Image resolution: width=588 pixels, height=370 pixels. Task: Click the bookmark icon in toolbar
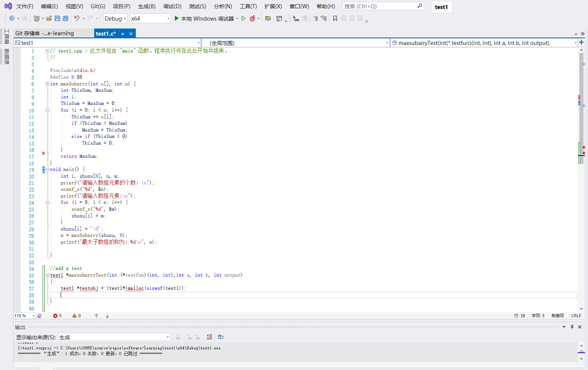pyautogui.click(x=335, y=18)
